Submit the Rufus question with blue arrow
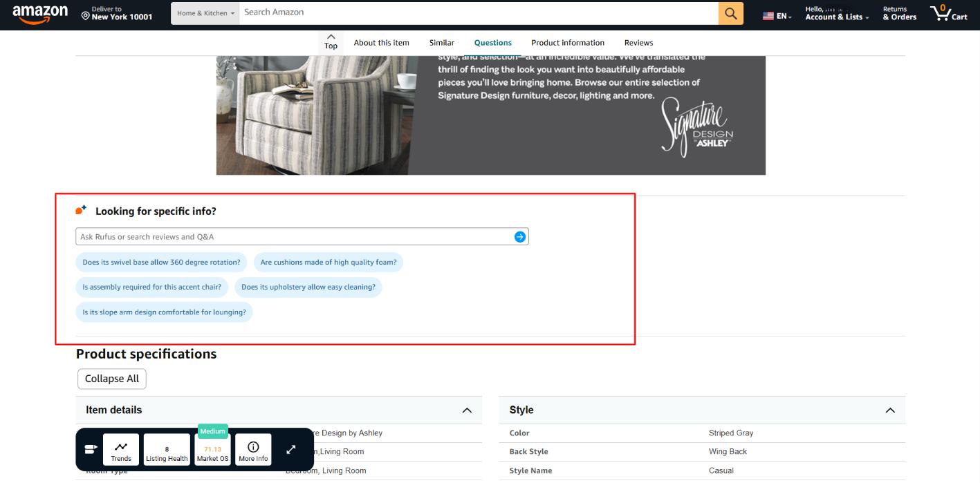The height and width of the screenshot is (483, 980). coord(519,236)
